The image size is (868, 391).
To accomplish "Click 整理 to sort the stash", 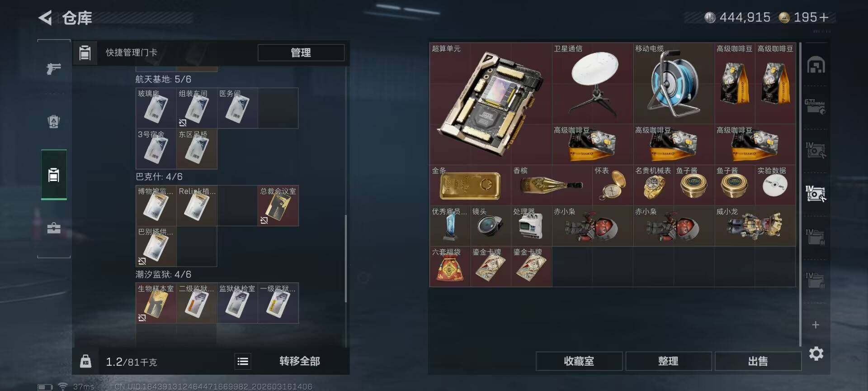I will [668, 361].
